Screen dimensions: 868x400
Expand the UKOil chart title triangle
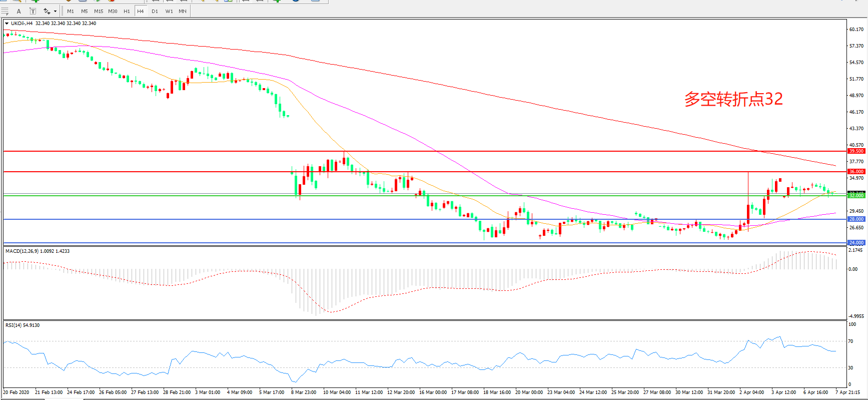(7, 24)
